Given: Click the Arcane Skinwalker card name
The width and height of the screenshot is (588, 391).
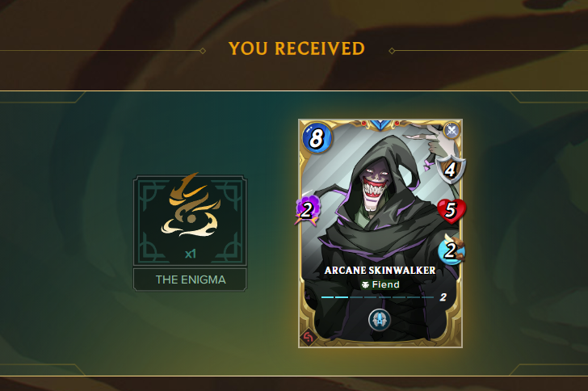Looking at the screenshot, I should coord(380,270).
